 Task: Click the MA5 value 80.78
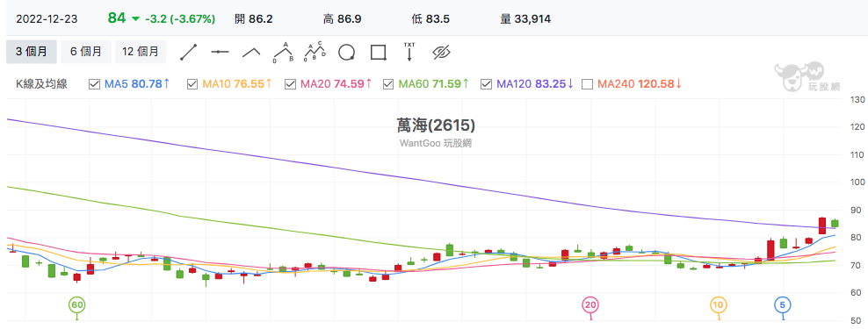coord(147,84)
